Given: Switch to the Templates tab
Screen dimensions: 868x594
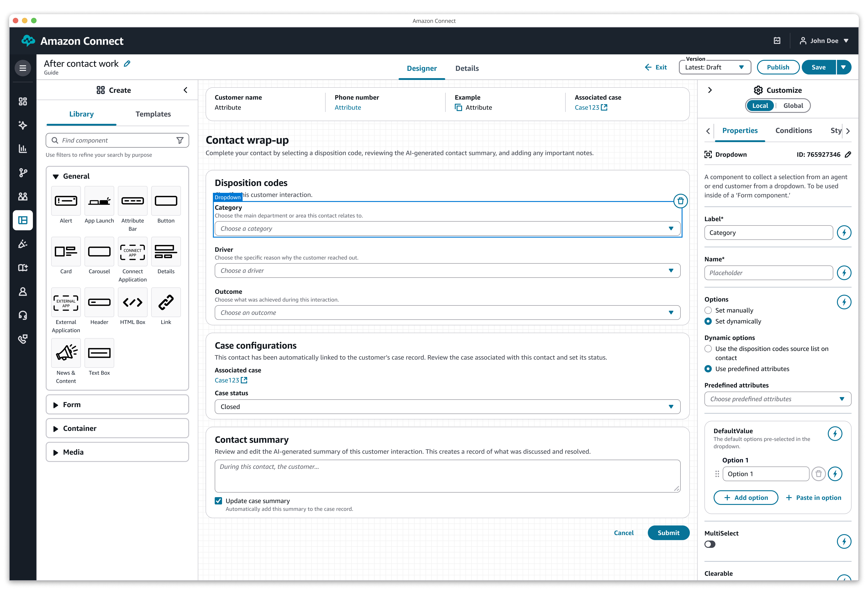Looking at the screenshot, I should click(x=153, y=114).
